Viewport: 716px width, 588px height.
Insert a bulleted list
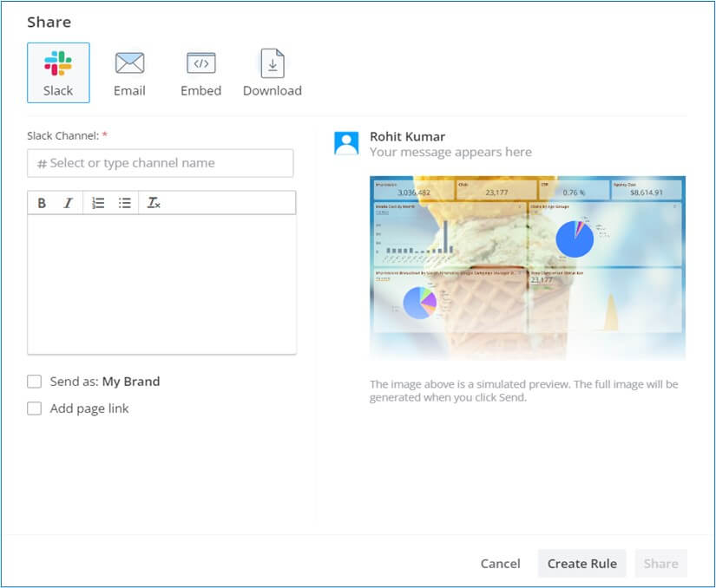(124, 203)
